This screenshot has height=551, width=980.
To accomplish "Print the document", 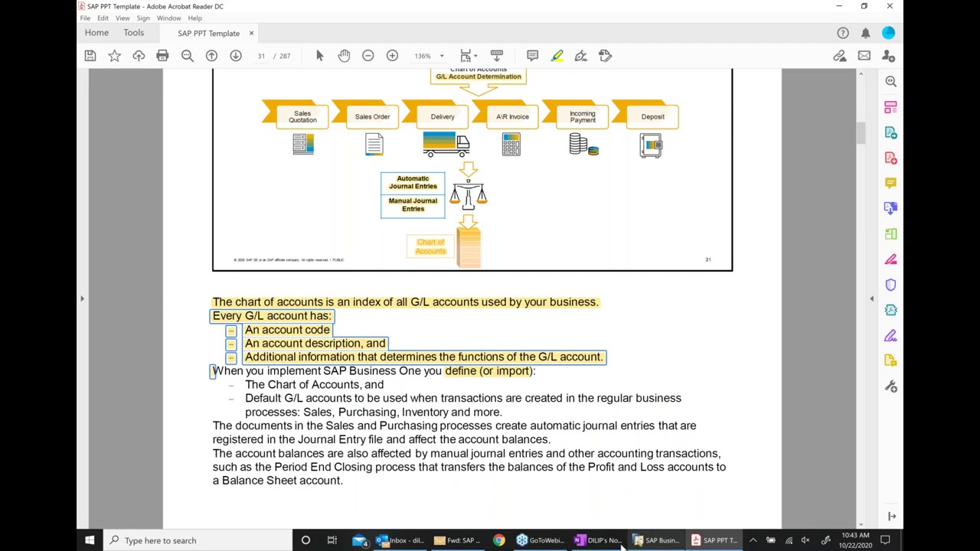I will coord(162,56).
